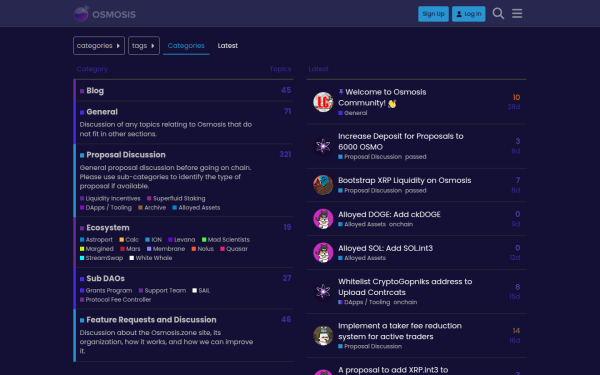
Task: Open the StreamSwap subcategory
Action: pos(101,258)
